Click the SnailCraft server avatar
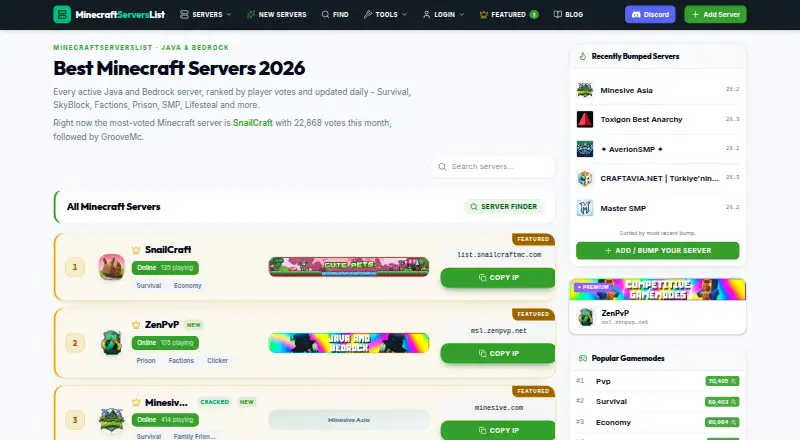Viewport: 800px width, 440px height. click(112, 266)
